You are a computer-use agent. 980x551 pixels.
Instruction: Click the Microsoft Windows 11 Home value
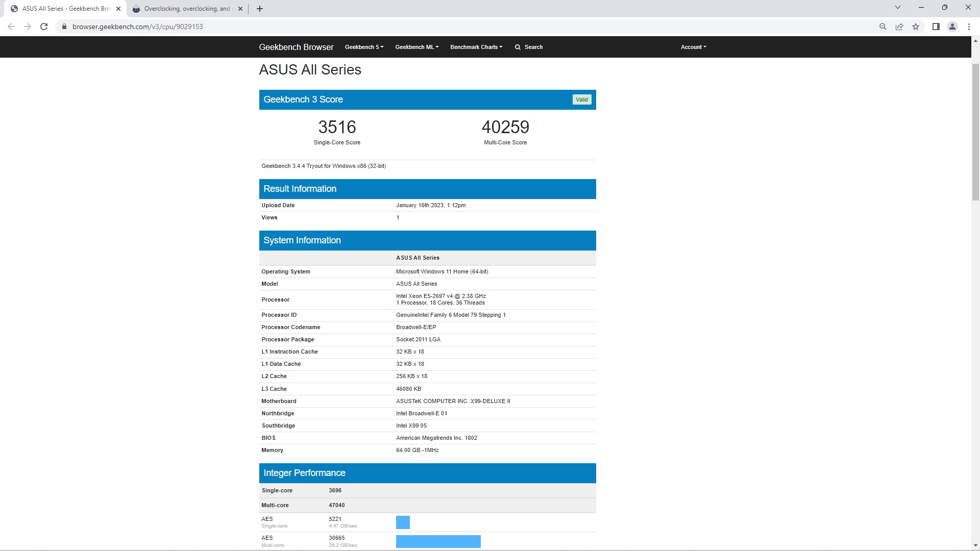coord(442,271)
